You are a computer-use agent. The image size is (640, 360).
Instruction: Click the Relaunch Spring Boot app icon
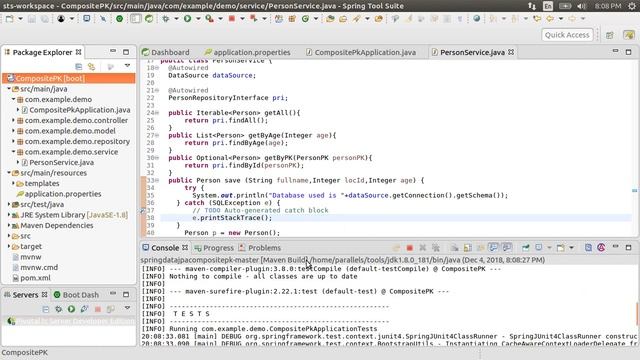click(x=253, y=19)
